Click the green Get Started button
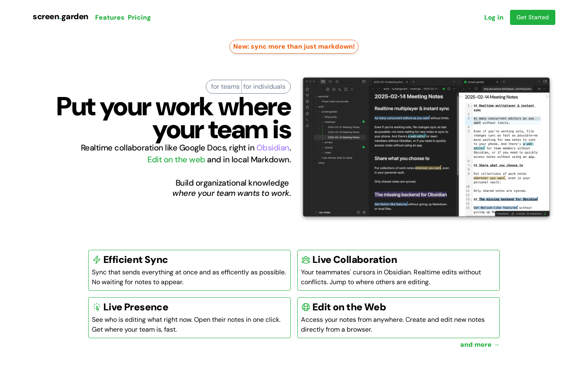This screenshot has width=588, height=368. [x=532, y=17]
